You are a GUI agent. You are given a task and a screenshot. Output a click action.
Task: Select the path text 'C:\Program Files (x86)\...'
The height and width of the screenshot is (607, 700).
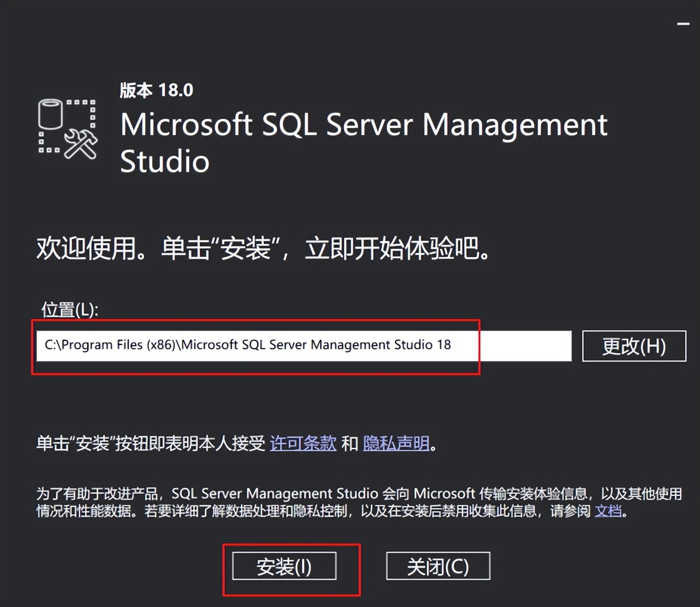pyautogui.click(x=248, y=345)
